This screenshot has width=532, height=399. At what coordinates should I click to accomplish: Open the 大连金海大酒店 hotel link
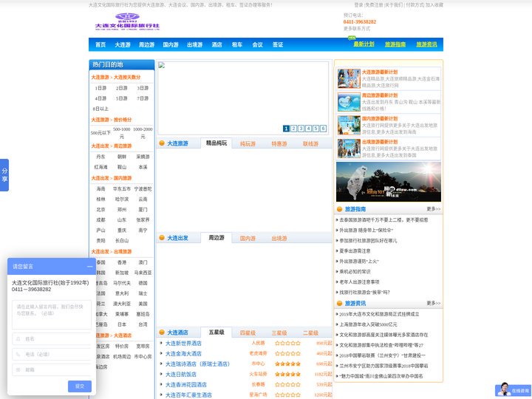[183, 353]
